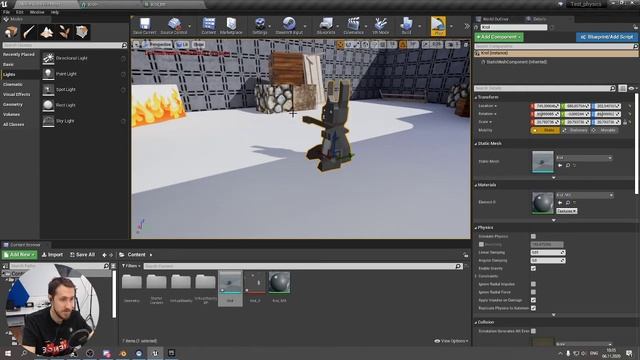Toggle Simulation Generates Hit Events checkbox

533,331
